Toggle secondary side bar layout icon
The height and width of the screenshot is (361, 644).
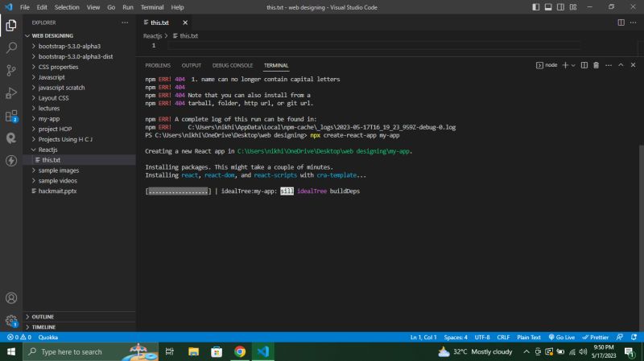[560, 7]
